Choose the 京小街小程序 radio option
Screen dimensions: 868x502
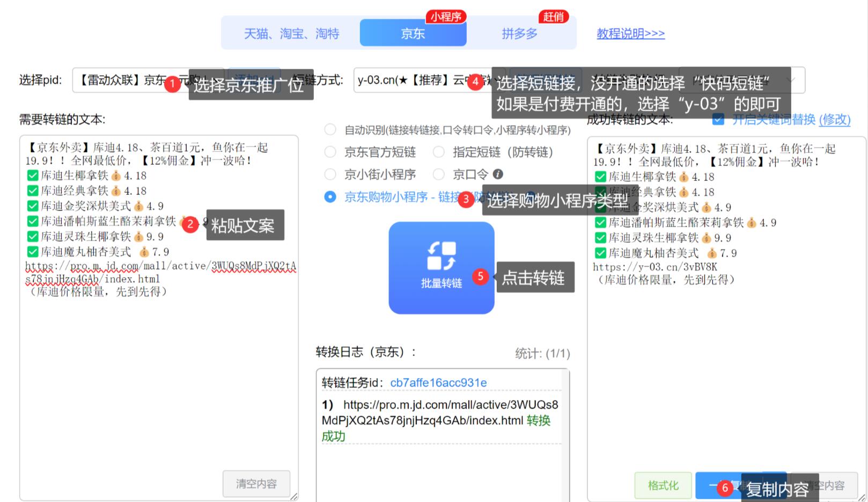pyautogui.click(x=330, y=174)
